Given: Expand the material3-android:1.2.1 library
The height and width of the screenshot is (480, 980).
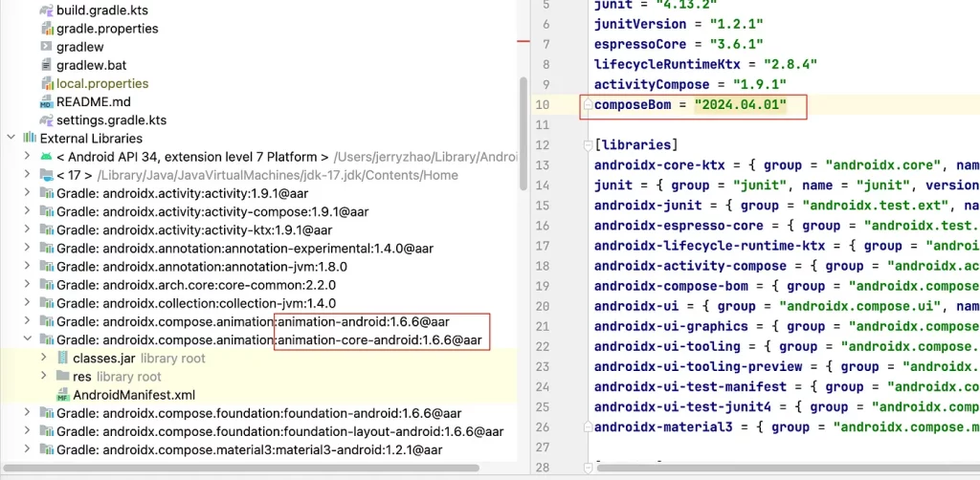Looking at the screenshot, I should click(x=28, y=449).
